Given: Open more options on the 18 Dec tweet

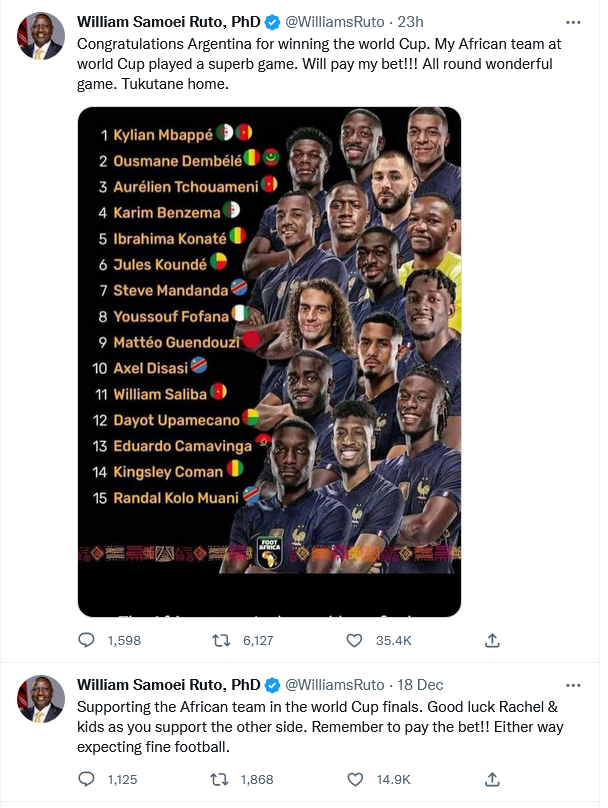Looking at the screenshot, I should tap(573, 685).
